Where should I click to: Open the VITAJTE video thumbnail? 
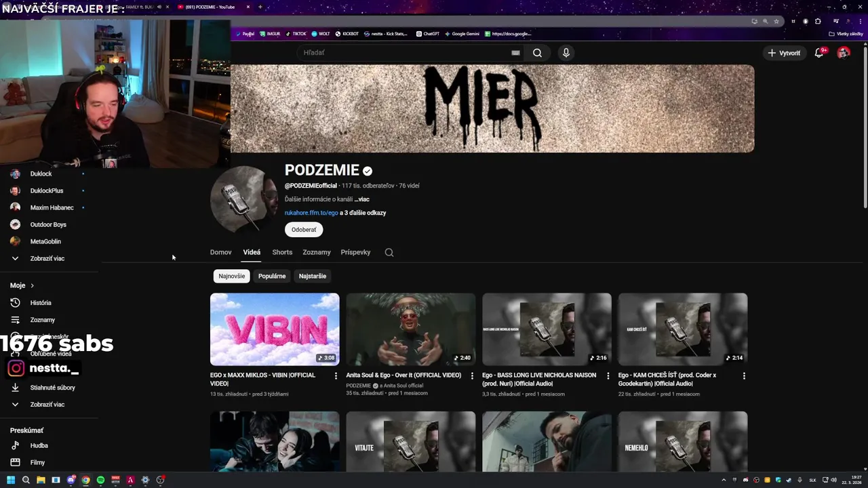411,441
